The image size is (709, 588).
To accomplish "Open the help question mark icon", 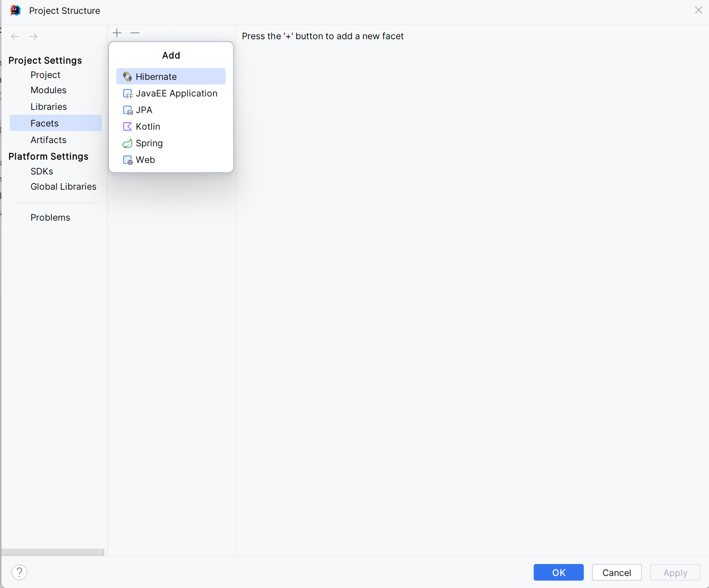I will [19, 572].
